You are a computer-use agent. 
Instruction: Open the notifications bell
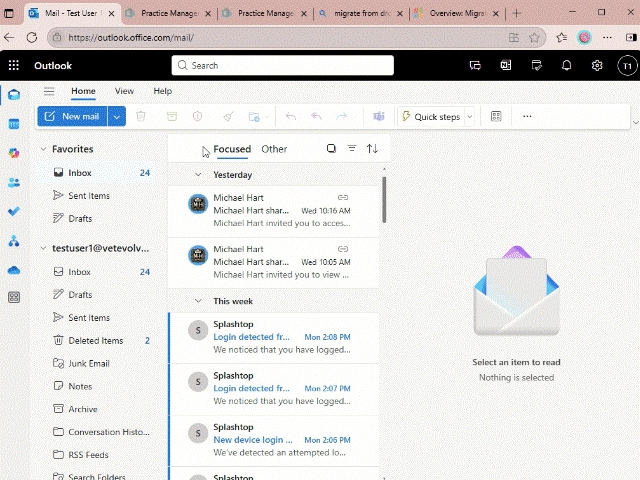point(567,65)
